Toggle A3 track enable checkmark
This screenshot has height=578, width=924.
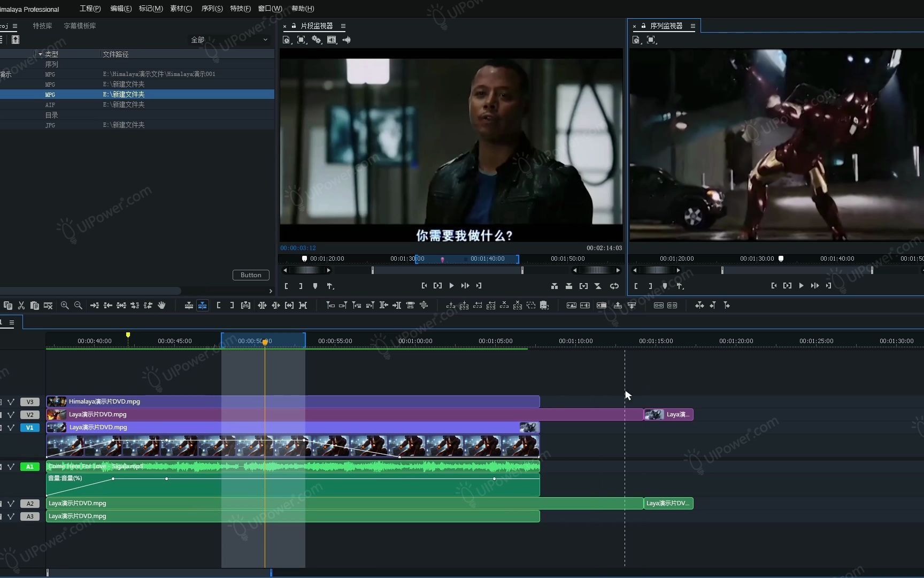tap(11, 516)
